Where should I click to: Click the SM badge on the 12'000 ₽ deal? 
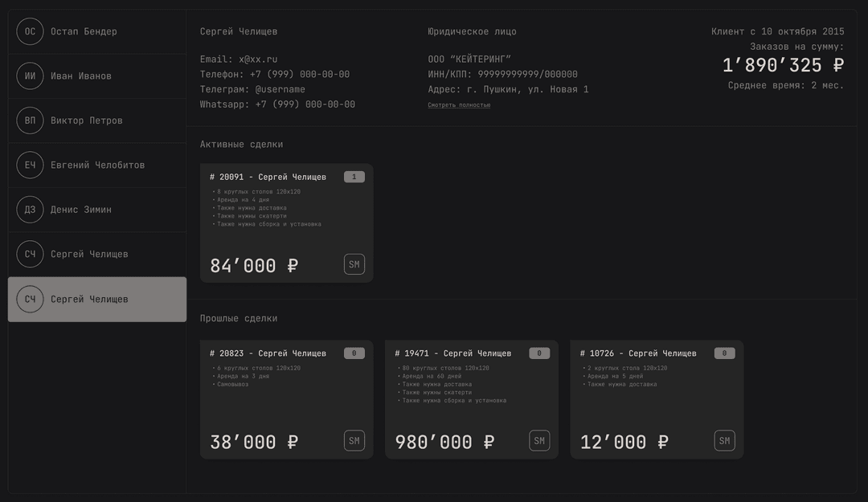pyautogui.click(x=725, y=441)
